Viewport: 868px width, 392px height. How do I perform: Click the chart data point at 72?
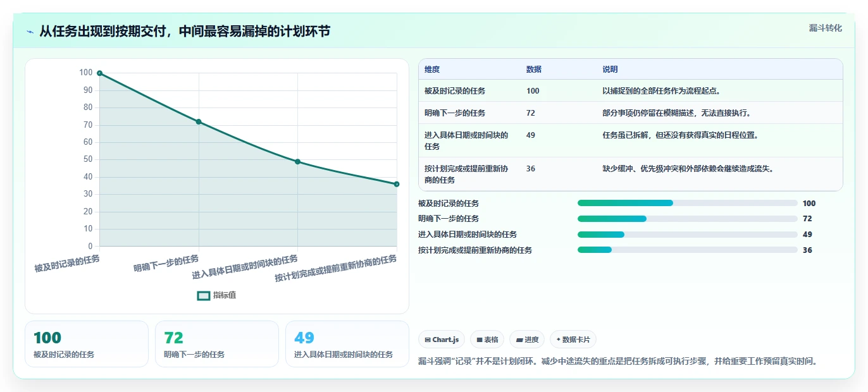(199, 121)
